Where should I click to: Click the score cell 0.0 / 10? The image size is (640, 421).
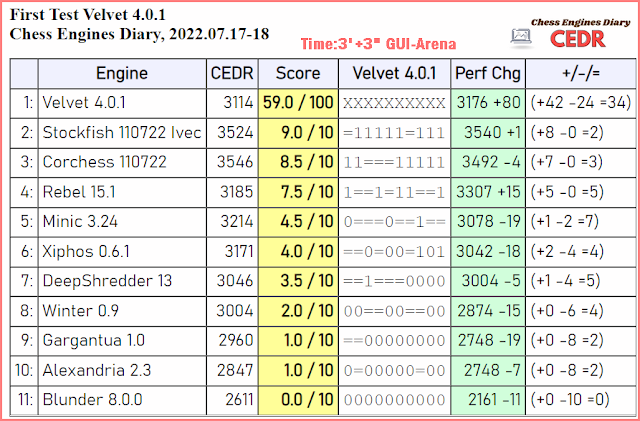(298, 400)
